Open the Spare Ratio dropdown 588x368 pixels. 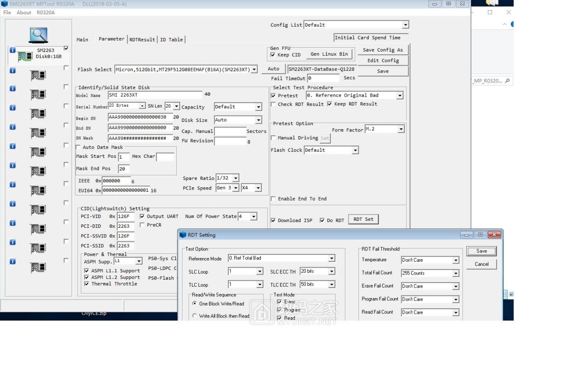point(236,178)
